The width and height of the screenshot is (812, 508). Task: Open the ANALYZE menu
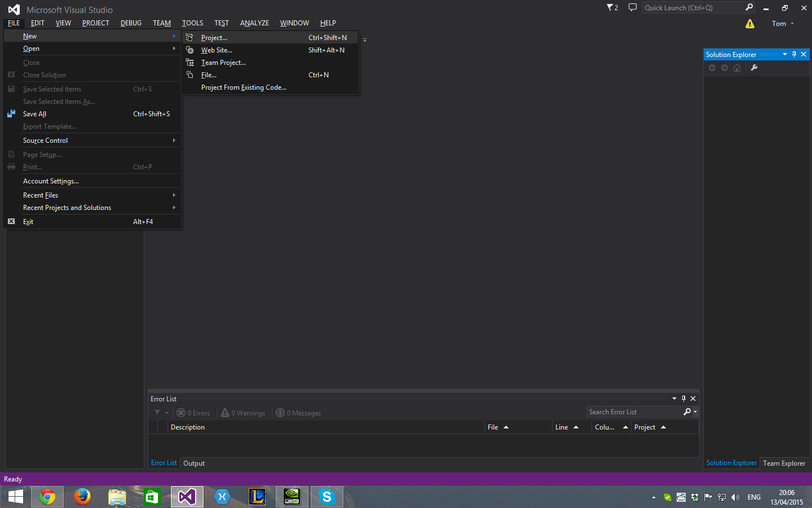click(x=254, y=23)
